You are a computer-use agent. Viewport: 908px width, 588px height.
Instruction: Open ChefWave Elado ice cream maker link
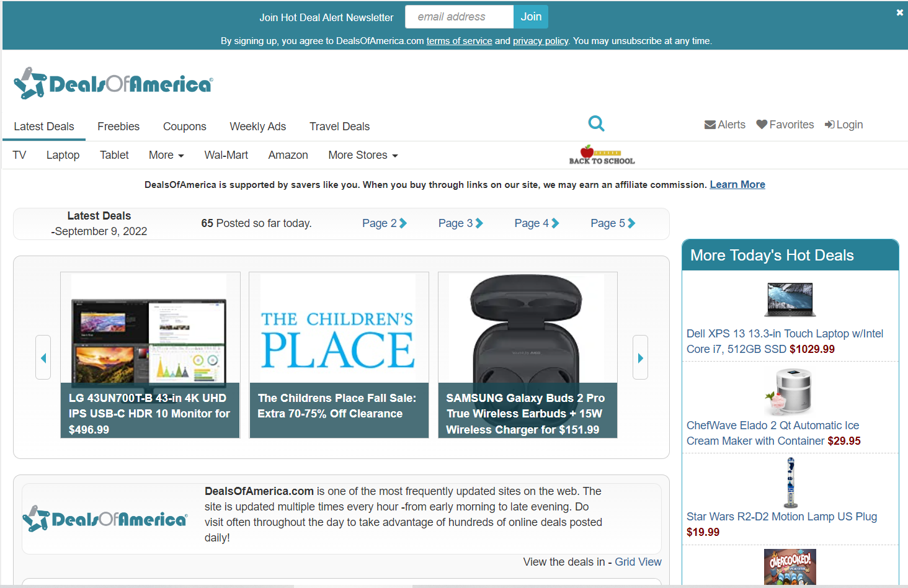tap(773, 433)
